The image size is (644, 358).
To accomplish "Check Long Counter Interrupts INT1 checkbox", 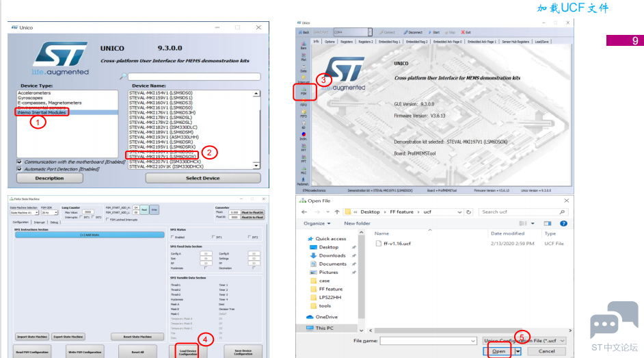I will pos(81,216).
